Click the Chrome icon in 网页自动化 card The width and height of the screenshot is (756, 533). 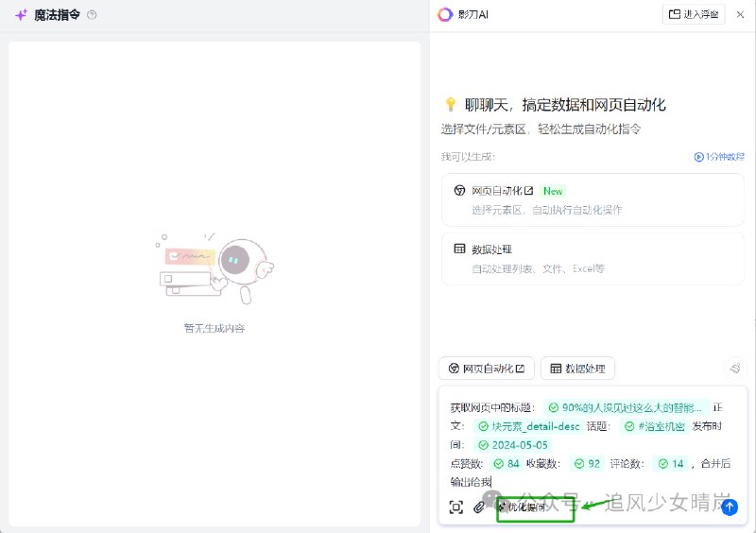click(x=459, y=191)
